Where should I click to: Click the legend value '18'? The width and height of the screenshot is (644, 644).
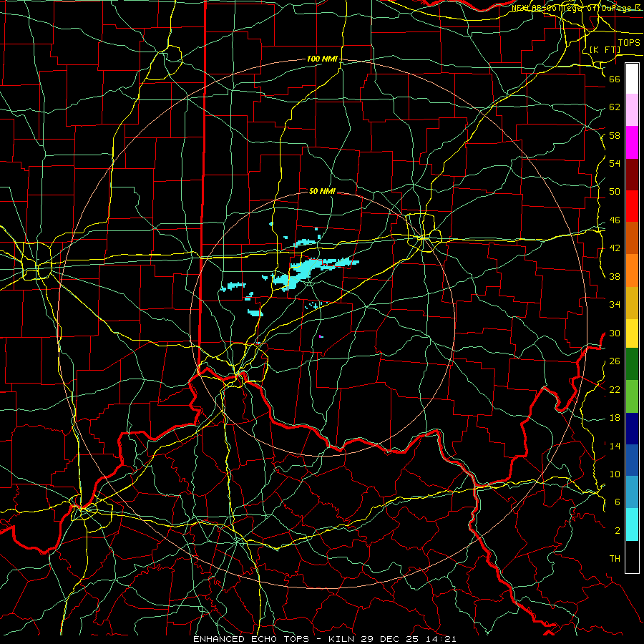pyautogui.click(x=615, y=418)
